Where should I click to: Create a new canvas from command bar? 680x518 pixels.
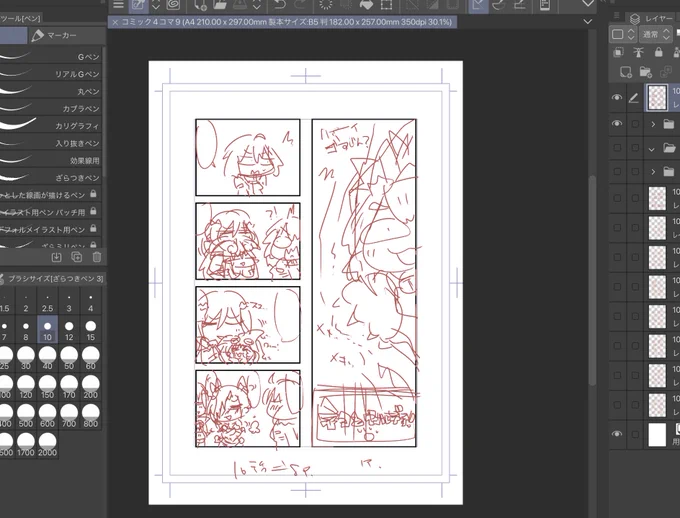pyautogui.click(x=200, y=5)
